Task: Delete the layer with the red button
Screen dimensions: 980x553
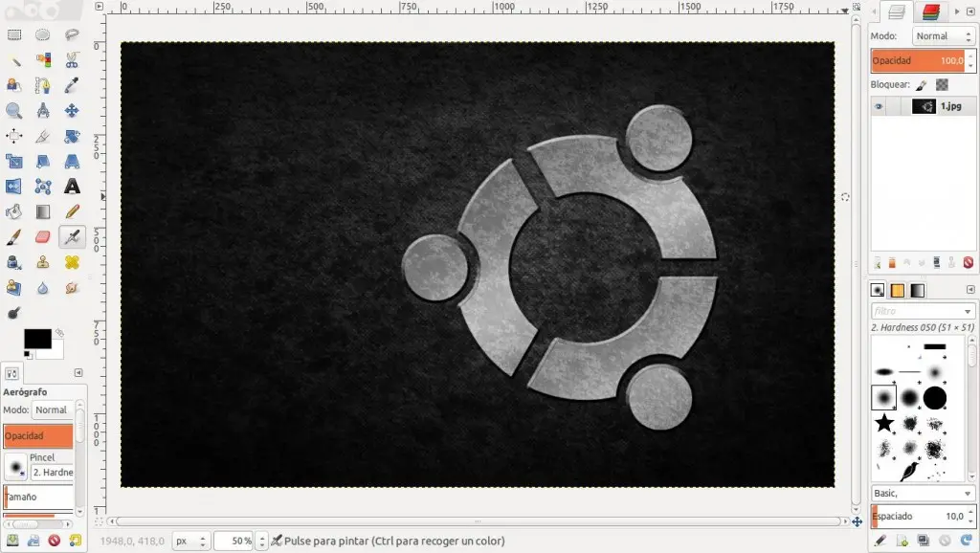Action: click(x=969, y=262)
